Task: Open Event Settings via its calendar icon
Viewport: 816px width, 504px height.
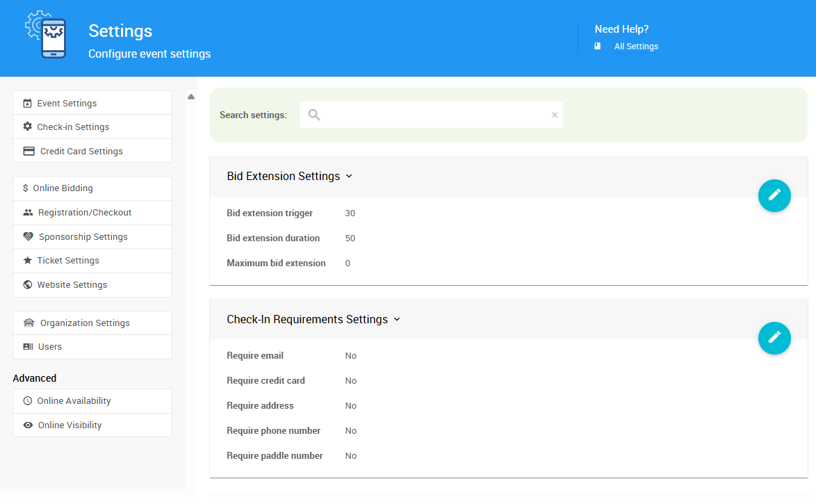Action: pyautogui.click(x=26, y=103)
